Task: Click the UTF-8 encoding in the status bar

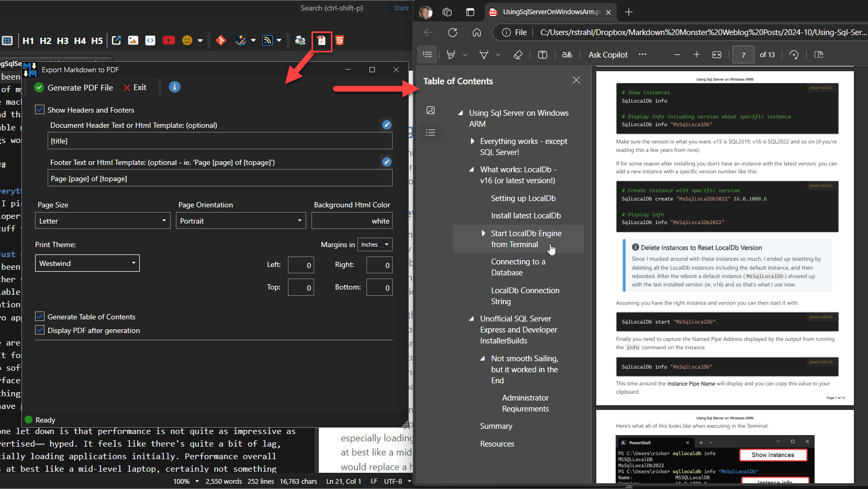Action: (393, 481)
